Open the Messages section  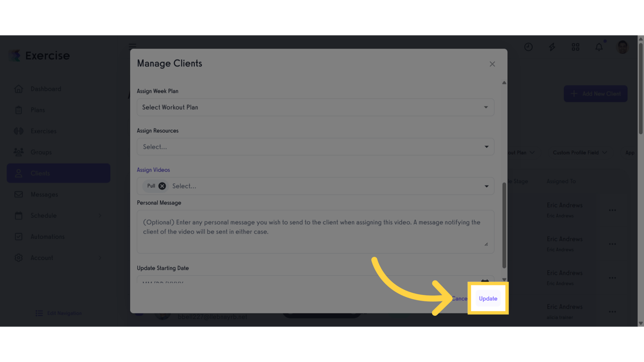click(x=44, y=194)
